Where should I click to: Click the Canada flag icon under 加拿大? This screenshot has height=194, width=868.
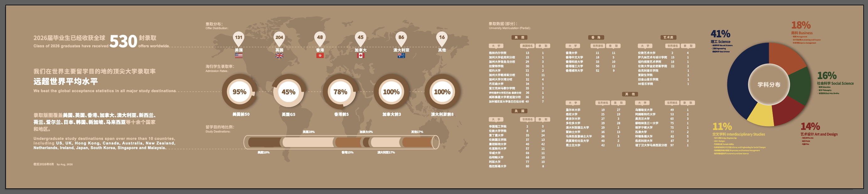tap(361, 56)
